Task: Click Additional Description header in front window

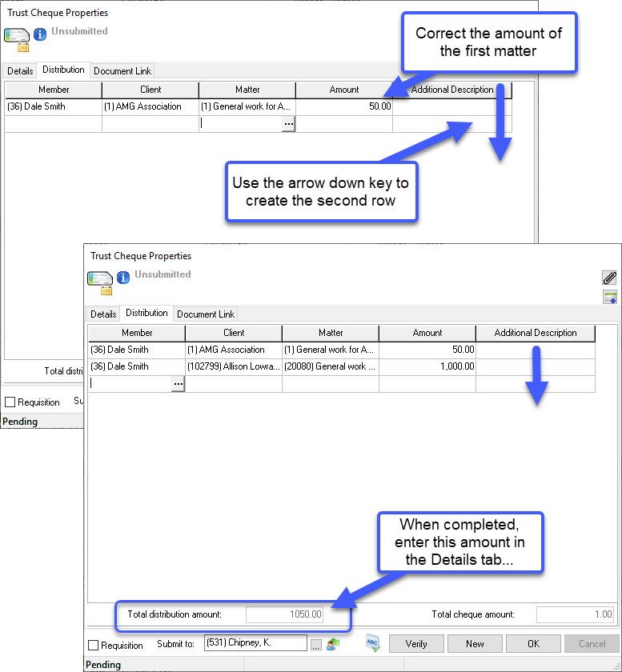Action: tap(536, 333)
